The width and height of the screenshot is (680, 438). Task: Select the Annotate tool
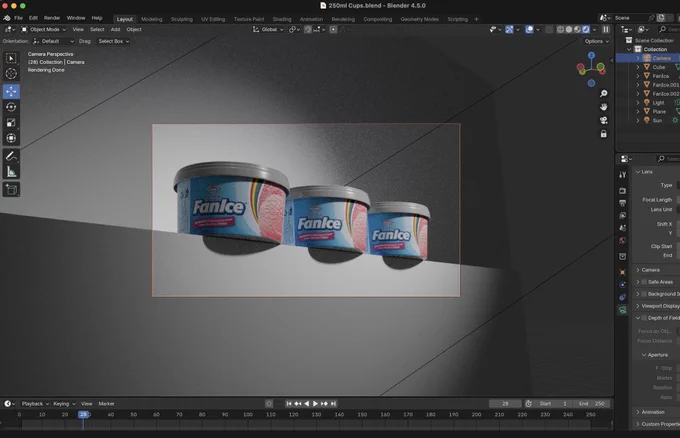(x=11, y=156)
